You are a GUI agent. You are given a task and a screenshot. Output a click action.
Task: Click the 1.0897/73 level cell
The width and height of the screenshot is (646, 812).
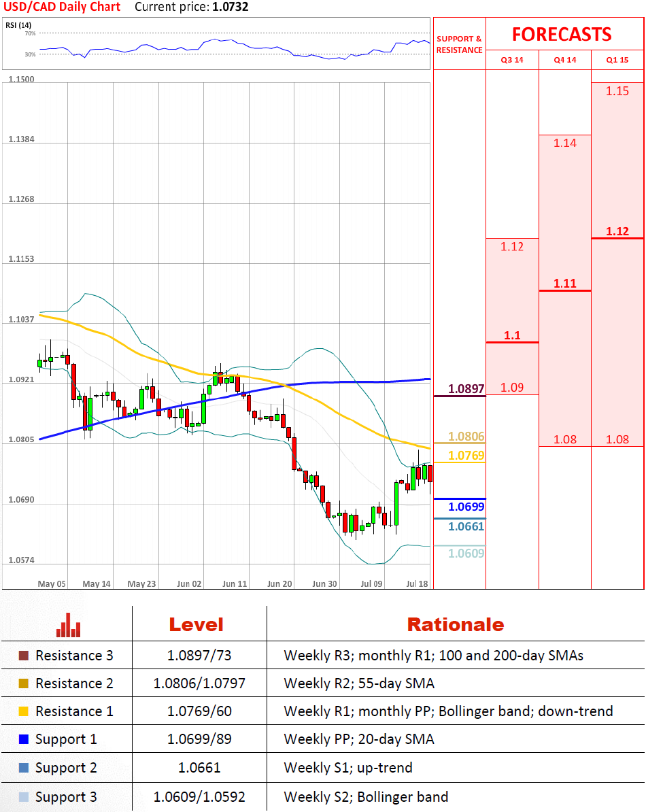tap(199, 656)
